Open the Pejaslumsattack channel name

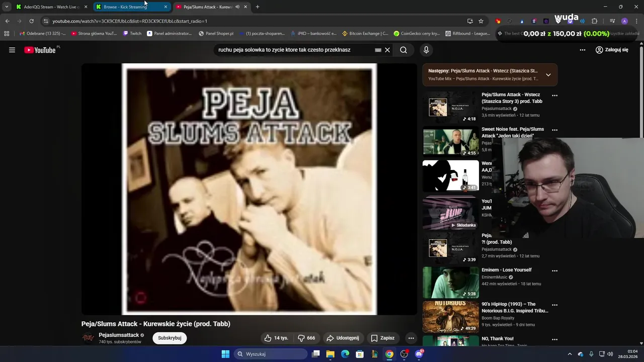[x=119, y=335]
